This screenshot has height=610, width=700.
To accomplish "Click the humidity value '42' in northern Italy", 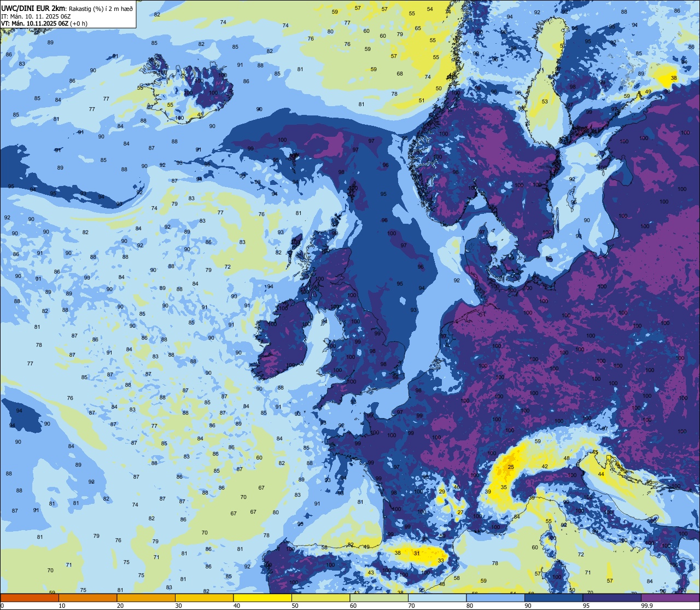I will 545,466.
